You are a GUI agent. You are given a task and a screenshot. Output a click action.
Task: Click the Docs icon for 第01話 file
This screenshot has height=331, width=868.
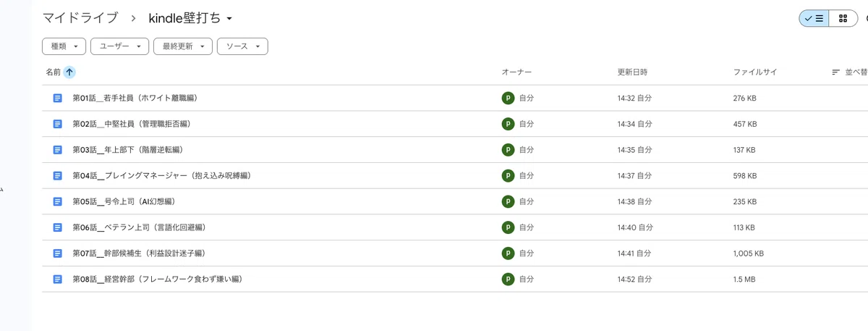tap(58, 98)
